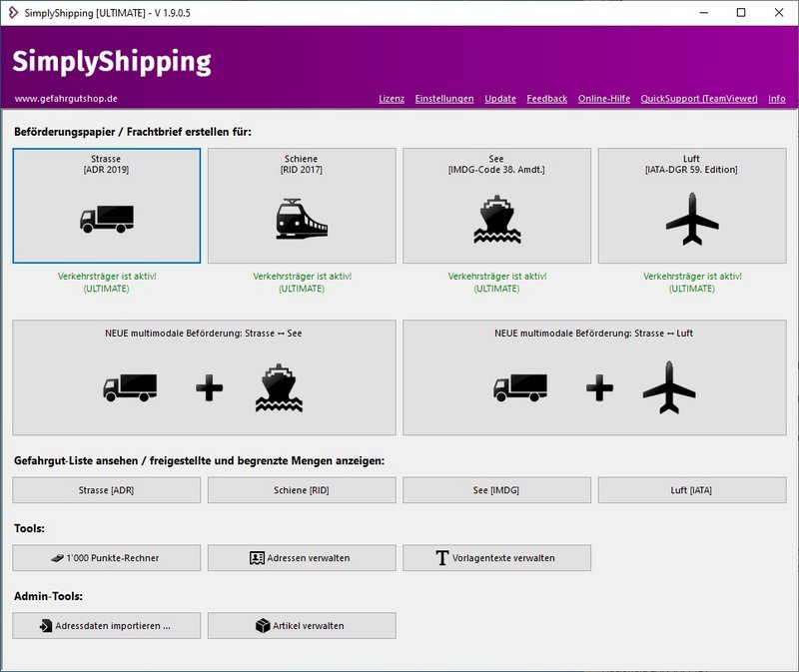
Task: Open multimodal Strasse and Luft transport tile
Action: [594, 377]
